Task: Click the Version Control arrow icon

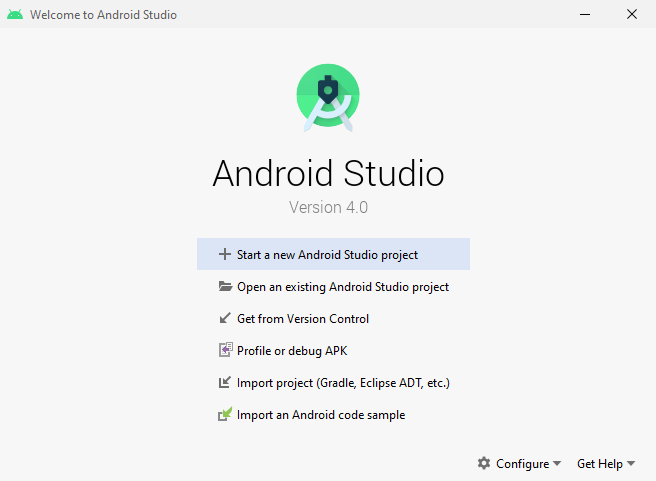Action: tap(225, 319)
